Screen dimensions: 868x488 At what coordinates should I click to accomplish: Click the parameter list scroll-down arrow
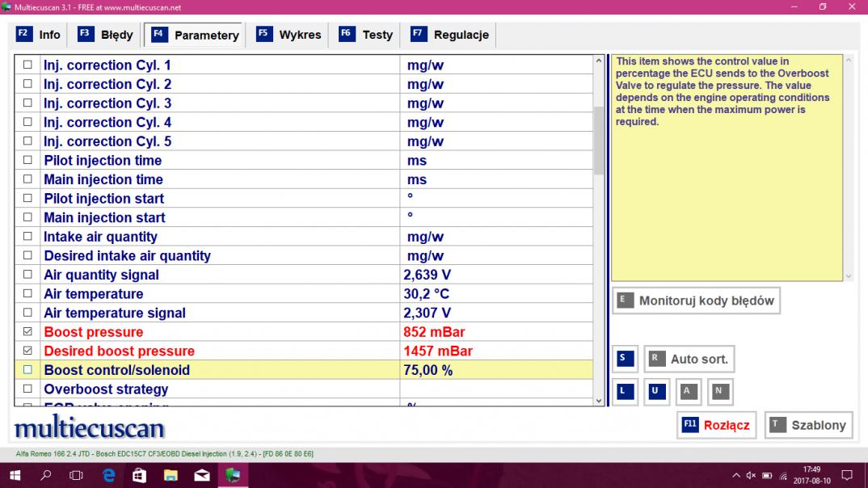click(x=599, y=400)
